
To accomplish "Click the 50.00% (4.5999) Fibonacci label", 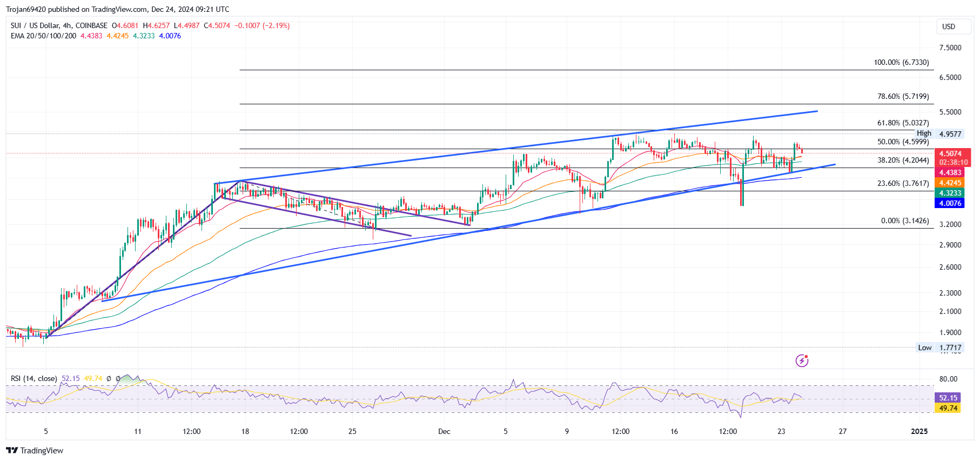I will click(903, 142).
